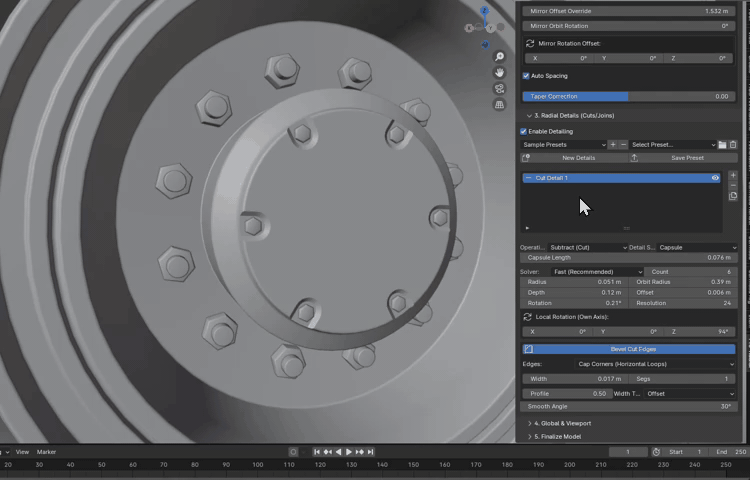Click the Y axis on navigation gizmo
Viewport: 750px width, 480px height.
[490, 28]
